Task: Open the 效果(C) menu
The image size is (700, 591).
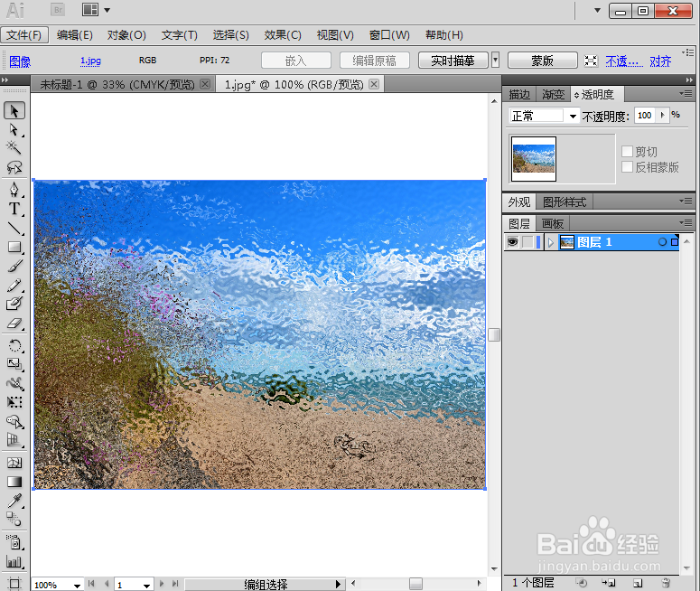Action: pos(283,35)
